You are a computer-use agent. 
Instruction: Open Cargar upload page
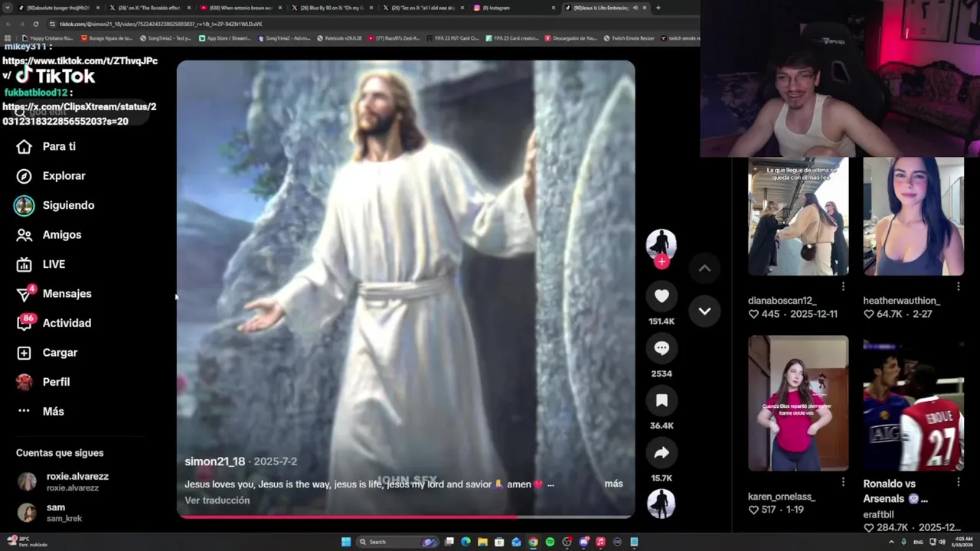[47, 353]
